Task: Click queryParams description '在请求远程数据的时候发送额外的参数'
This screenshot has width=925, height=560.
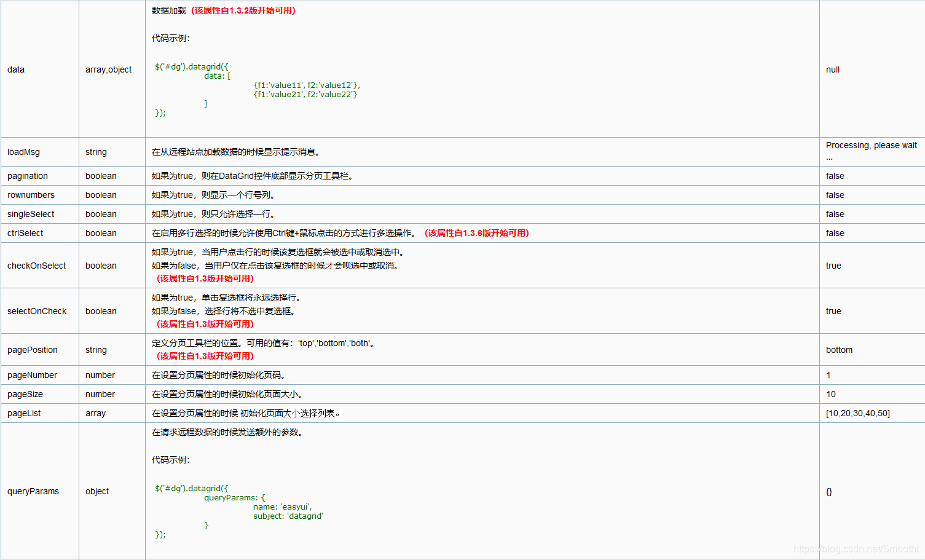Action: [x=227, y=432]
